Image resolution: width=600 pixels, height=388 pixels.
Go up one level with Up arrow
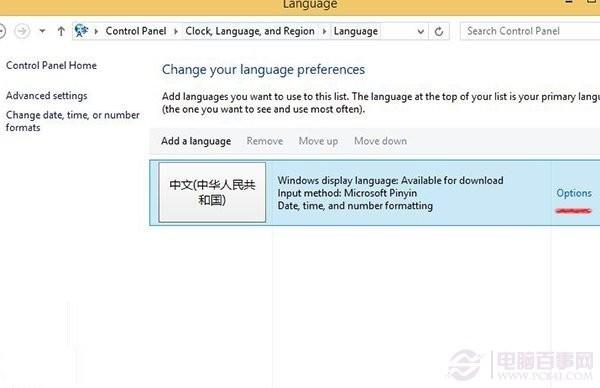(61, 31)
